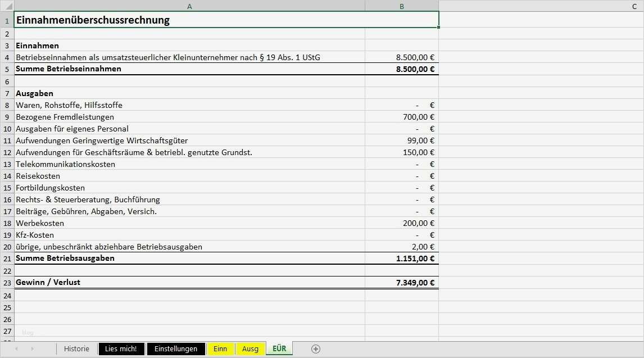Select the active EÜR sheet tab
The height and width of the screenshot is (358, 644).
(x=279, y=348)
